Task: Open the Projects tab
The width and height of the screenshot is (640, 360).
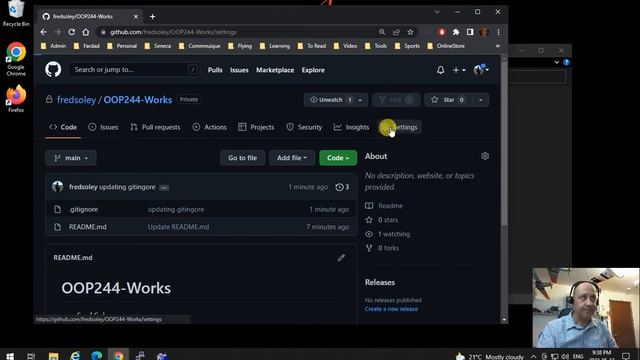Action: point(256,127)
